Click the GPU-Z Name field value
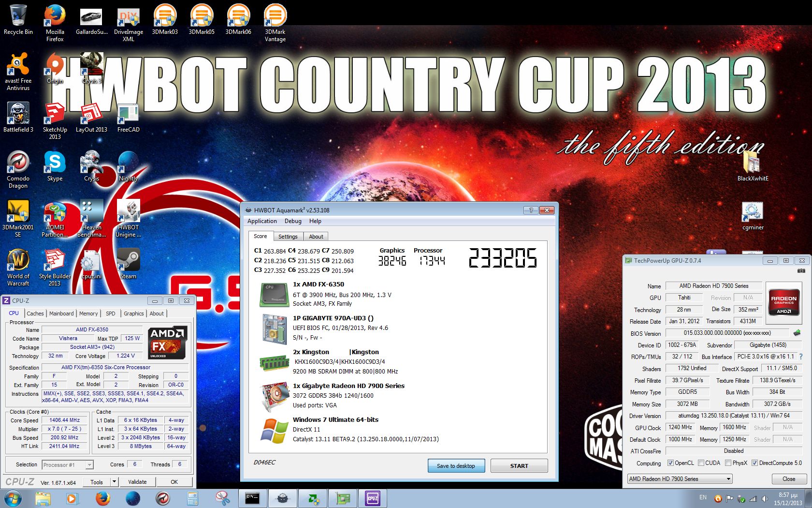 pyautogui.click(x=713, y=286)
